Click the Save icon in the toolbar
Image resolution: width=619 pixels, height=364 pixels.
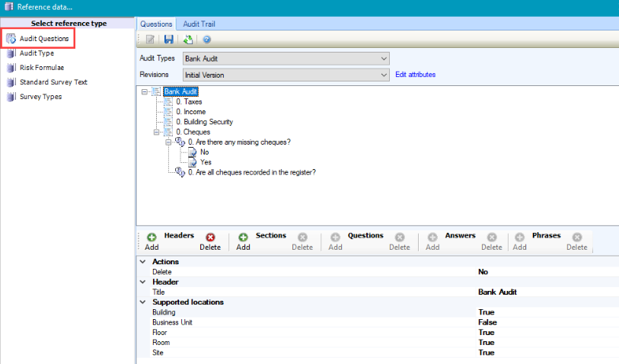[168, 39]
